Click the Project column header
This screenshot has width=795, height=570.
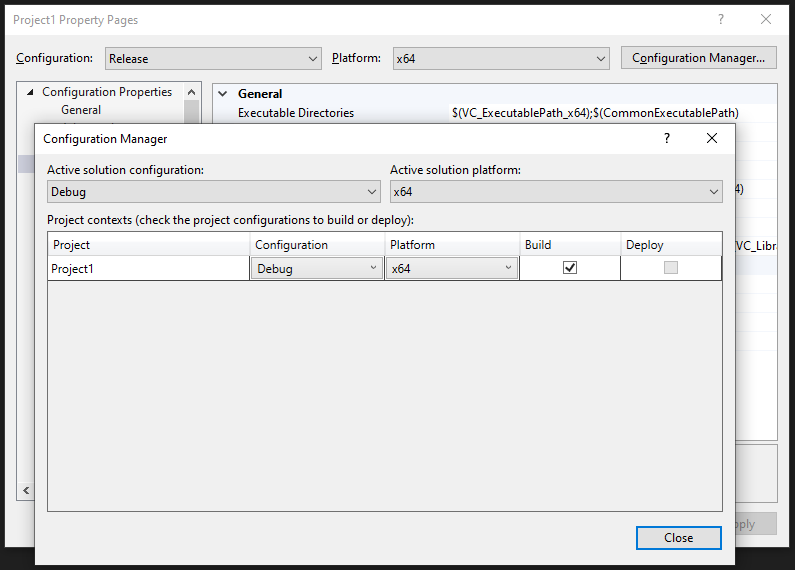(x=148, y=245)
